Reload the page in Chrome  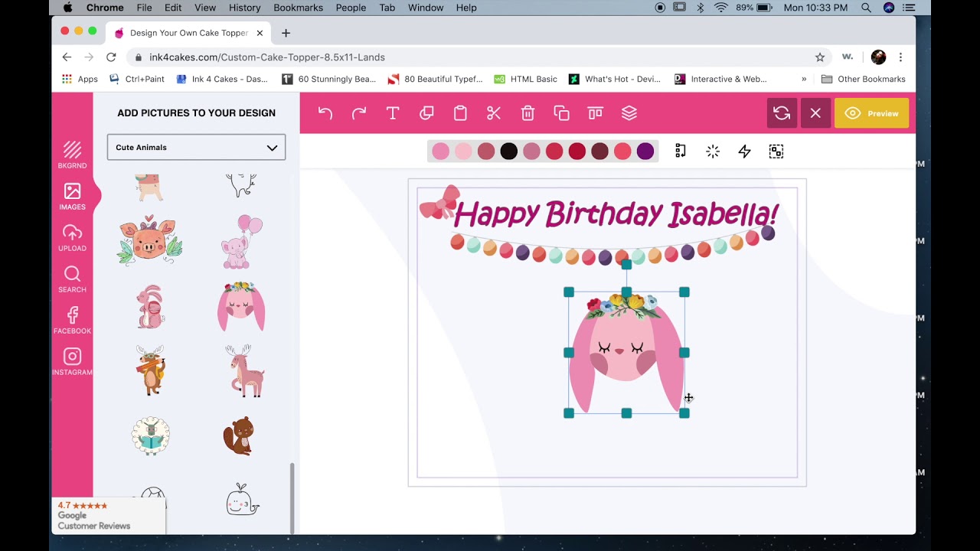click(x=111, y=57)
